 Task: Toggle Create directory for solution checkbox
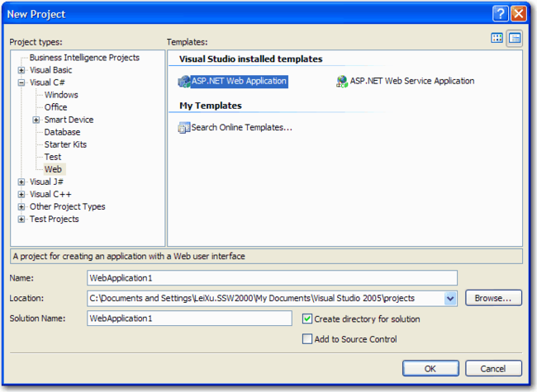[307, 319]
